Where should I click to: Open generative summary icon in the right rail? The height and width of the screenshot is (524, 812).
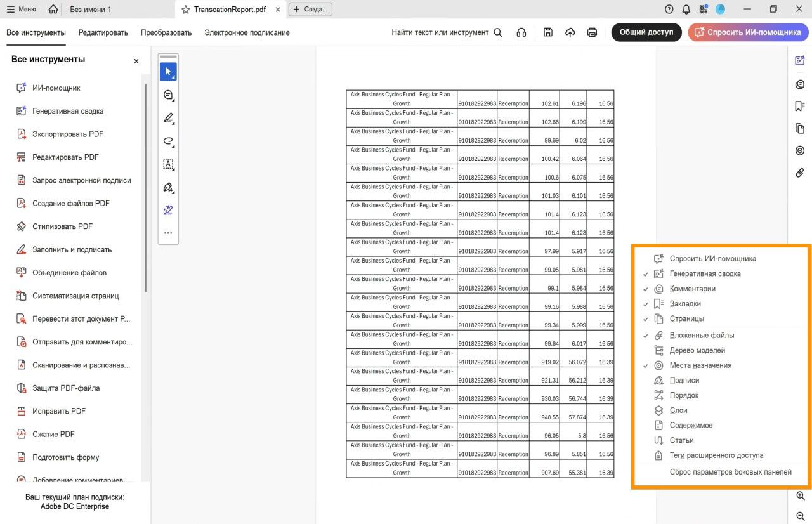[800, 61]
